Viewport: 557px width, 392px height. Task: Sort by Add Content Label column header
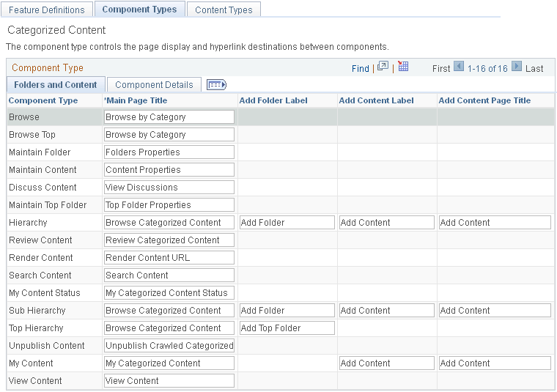[x=376, y=100]
